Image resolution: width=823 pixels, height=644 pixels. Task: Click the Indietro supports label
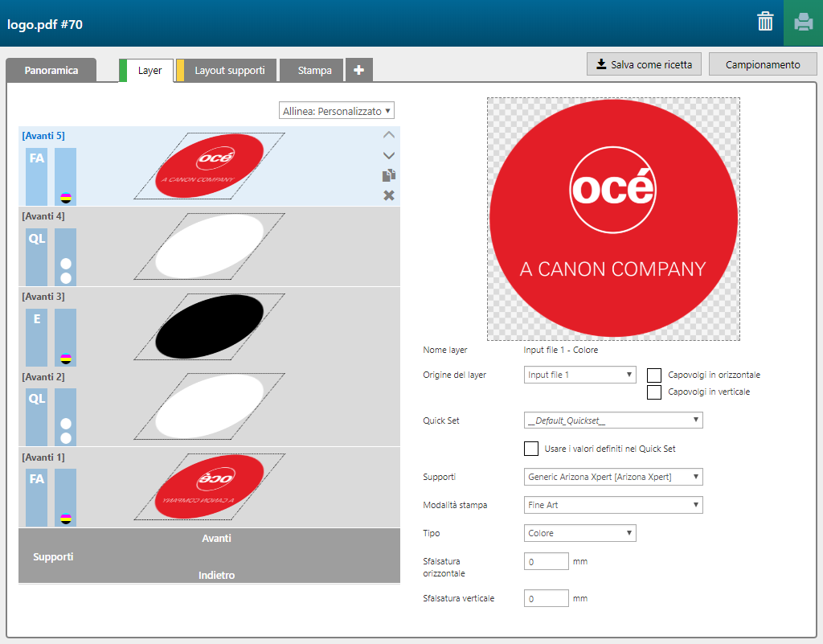click(216, 575)
